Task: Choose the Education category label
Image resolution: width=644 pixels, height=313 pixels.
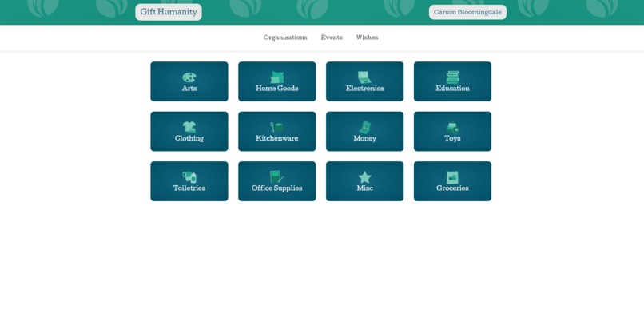Action: (452, 88)
